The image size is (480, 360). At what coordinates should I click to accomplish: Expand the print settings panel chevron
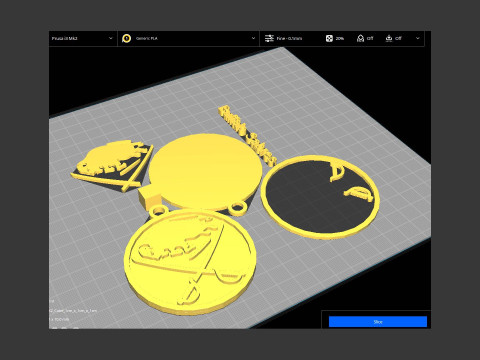[x=418, y=38]
